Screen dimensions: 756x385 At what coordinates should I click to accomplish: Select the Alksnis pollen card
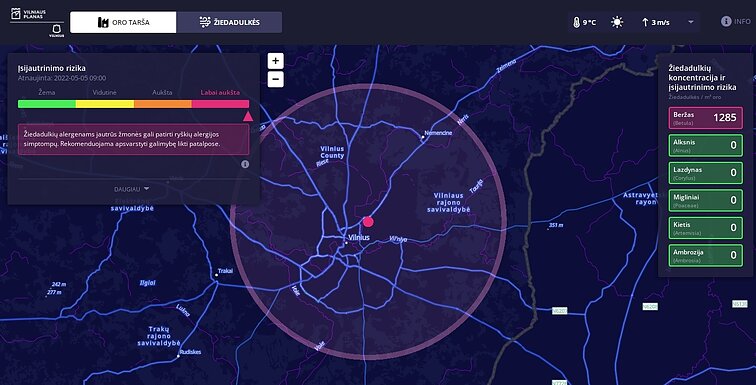click(705, 146)
